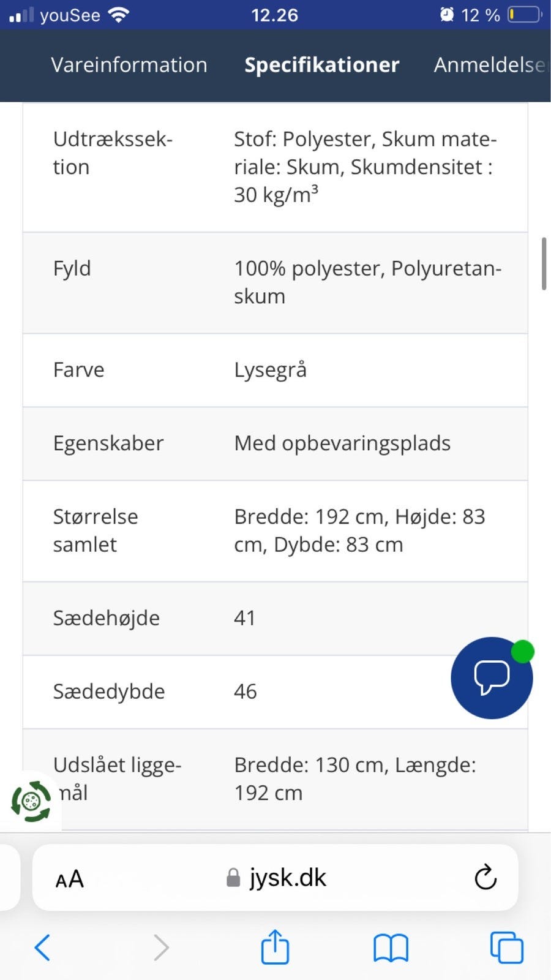Viewport: 551px width, 980px height.
Task: Reload the page in Safari
Action: (x=485, y=877)
